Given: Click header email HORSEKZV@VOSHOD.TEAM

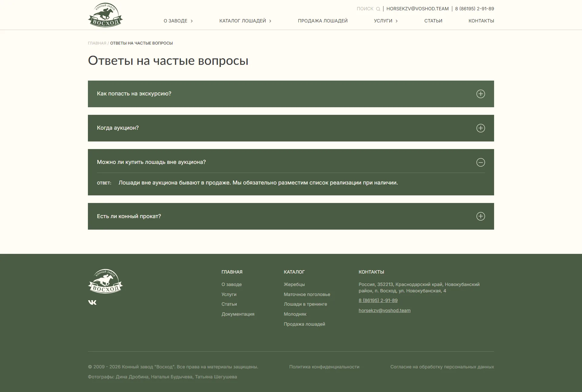Looking at the screenshot, I should point(417,9).
